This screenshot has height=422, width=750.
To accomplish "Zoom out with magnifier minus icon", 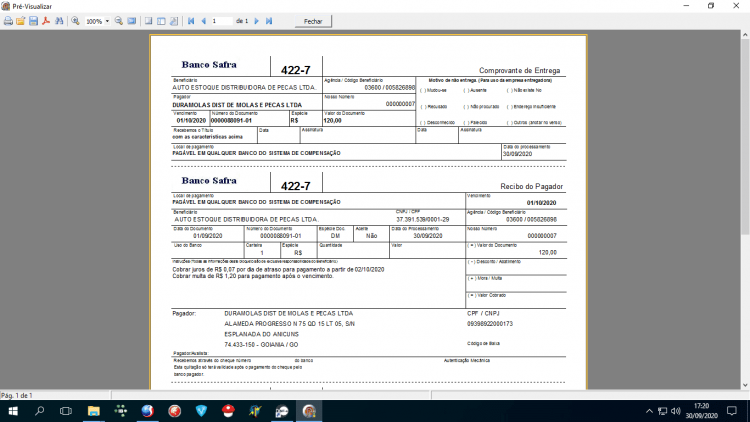I will coord(119,21).
